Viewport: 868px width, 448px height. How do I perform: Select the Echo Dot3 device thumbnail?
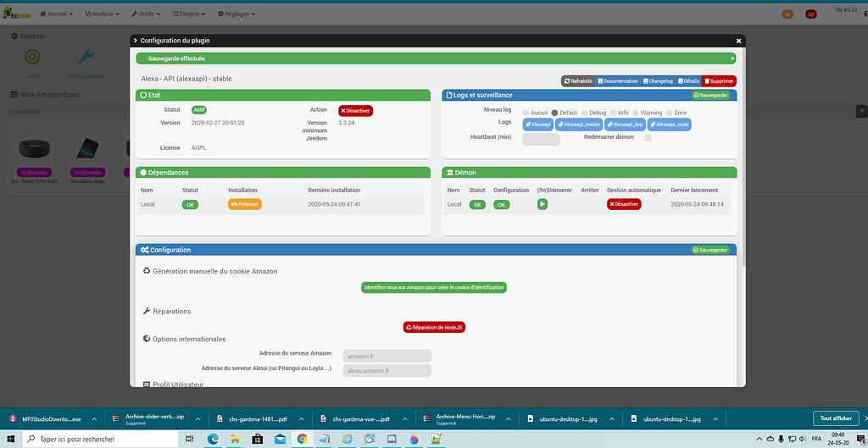[x=34, y=150]
